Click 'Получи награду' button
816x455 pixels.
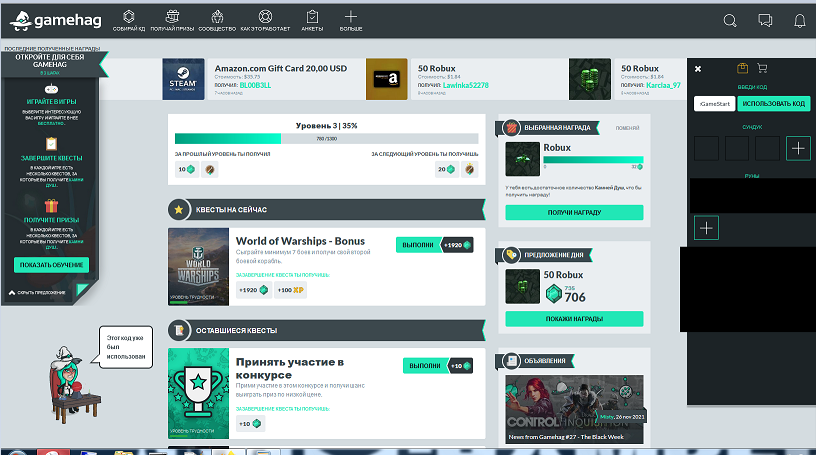(574, 212)
